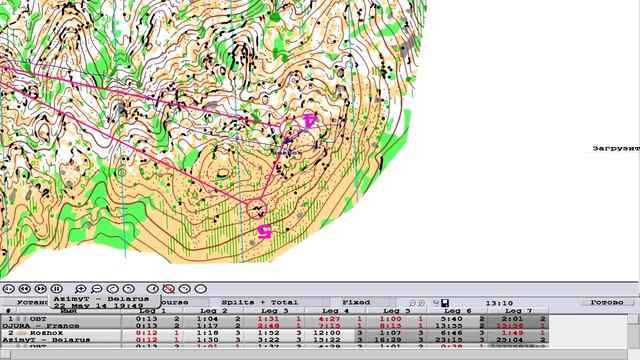The image size is (640, 360).
Task: Click the red 1:00 split in Leg 5
Action: pyautogui.click(x=391, y=319)
